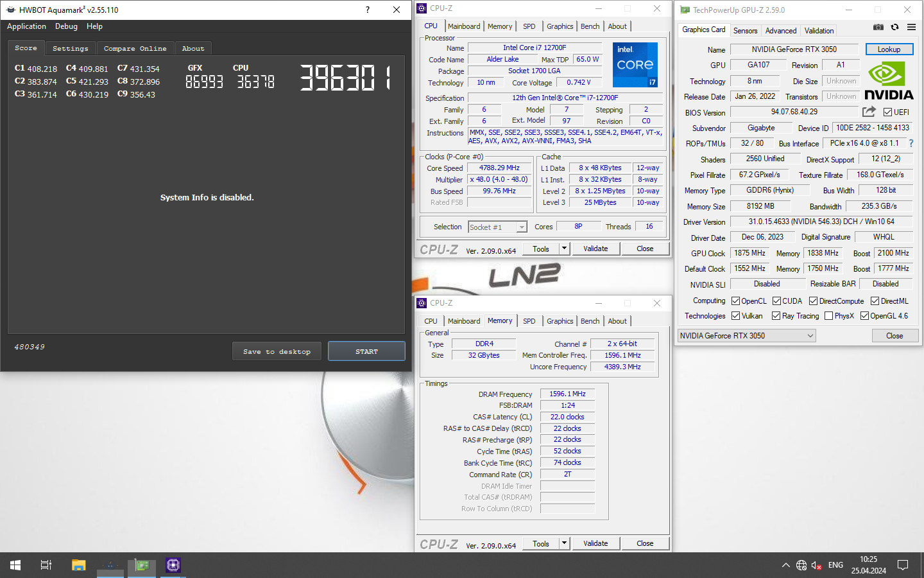The width and height of the screenshot is (924, 578).
Task: Click the CPU-Z taskbar icon
Action: tap(173, 565)
